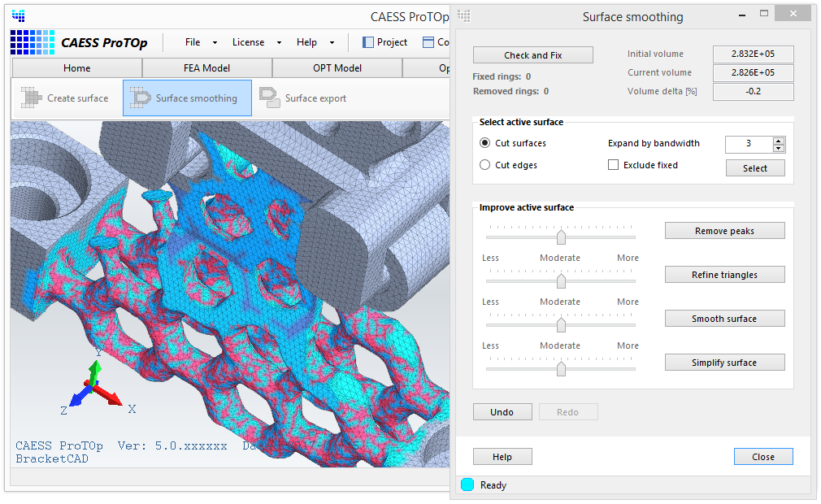Switch to the FEA Model tab
Viewport: 821px width, 504px height.
206,68
